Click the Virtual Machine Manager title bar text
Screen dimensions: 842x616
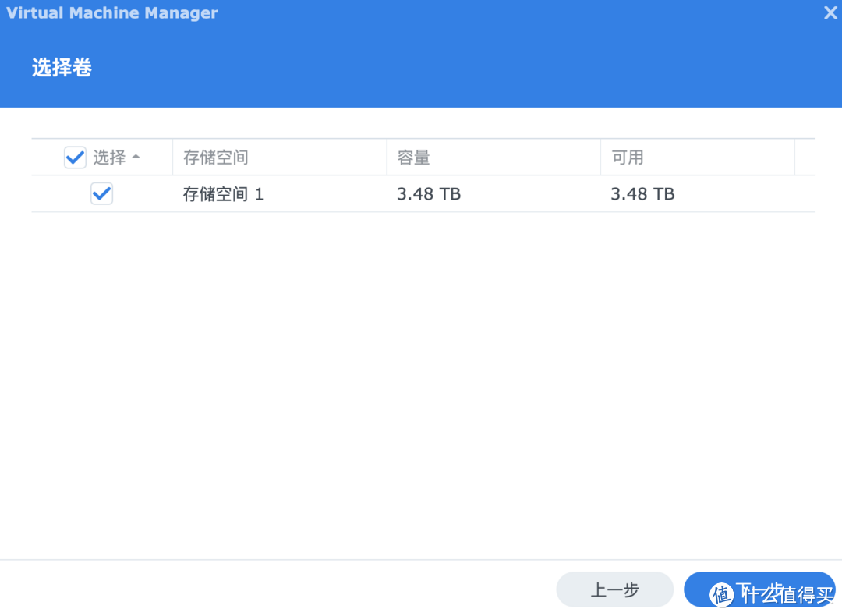(111, 12)
